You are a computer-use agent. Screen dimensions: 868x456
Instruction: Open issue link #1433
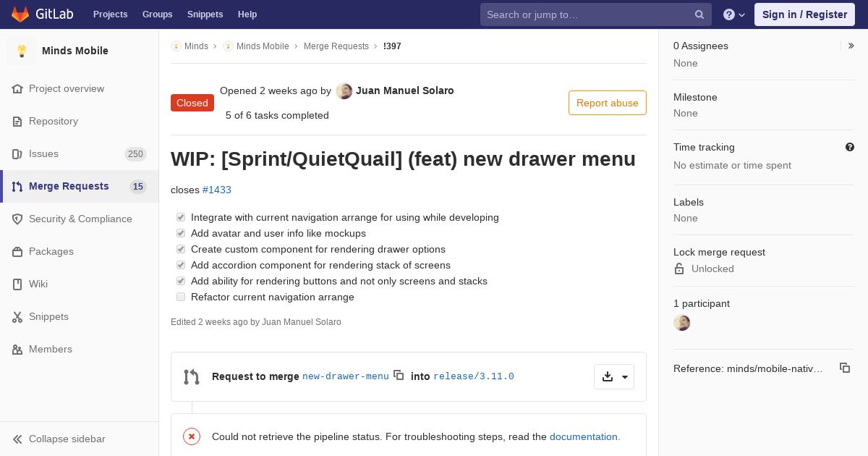click(x=217, y=190)
